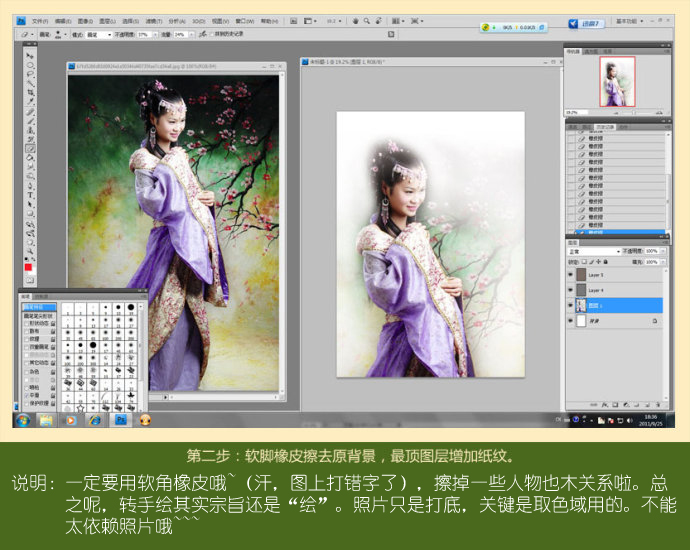Screen dimensions: 690x550
Task: Click the red foreground color swatch
Action: pos(28,267)
